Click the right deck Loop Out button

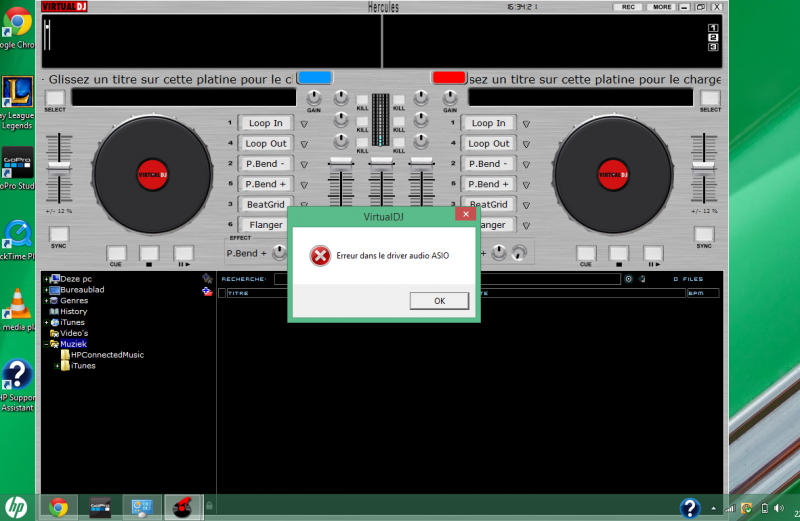click(x=488, y=143)
